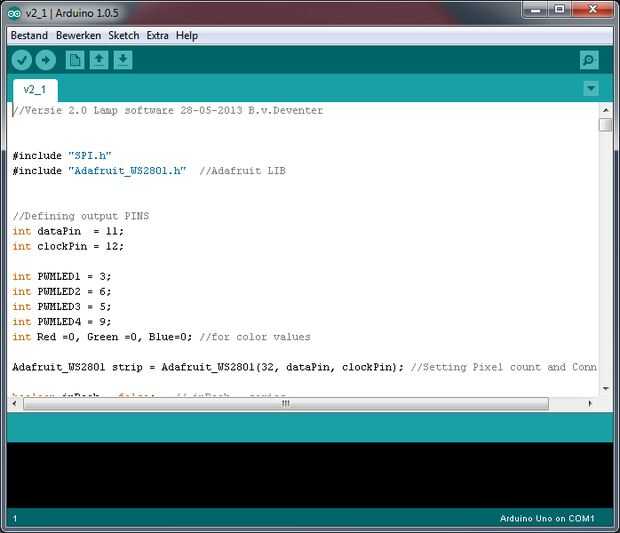Click the 'int PWMLED3 = 5;' line
620x533 pixels.
[x=62, y=307]
